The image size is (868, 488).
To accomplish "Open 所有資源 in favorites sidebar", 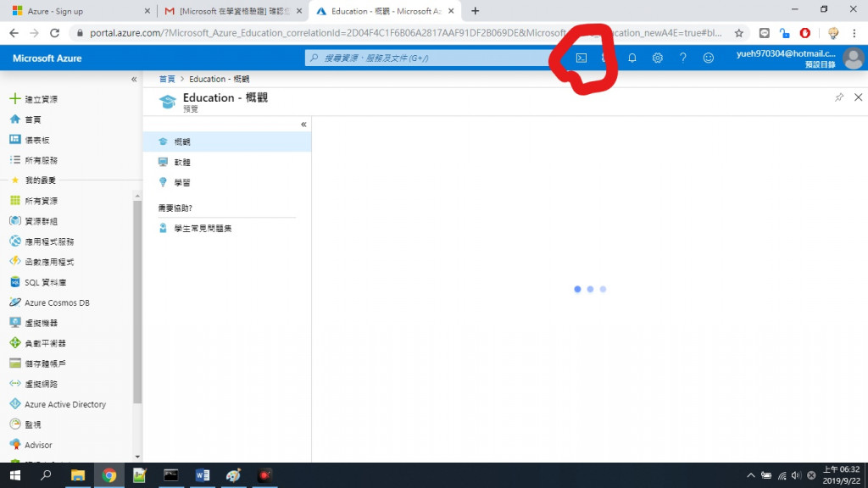I will pos(41,200).
